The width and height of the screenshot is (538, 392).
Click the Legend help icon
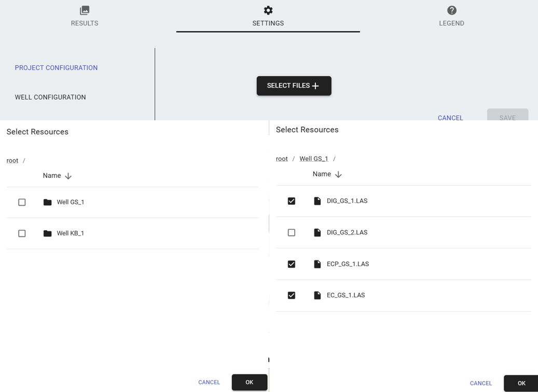click(451, 10)
